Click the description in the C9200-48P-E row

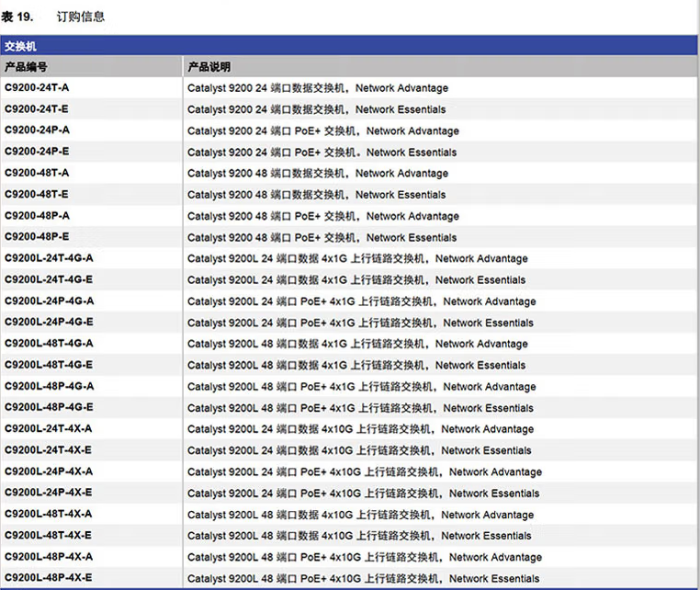tap(322, 238)
